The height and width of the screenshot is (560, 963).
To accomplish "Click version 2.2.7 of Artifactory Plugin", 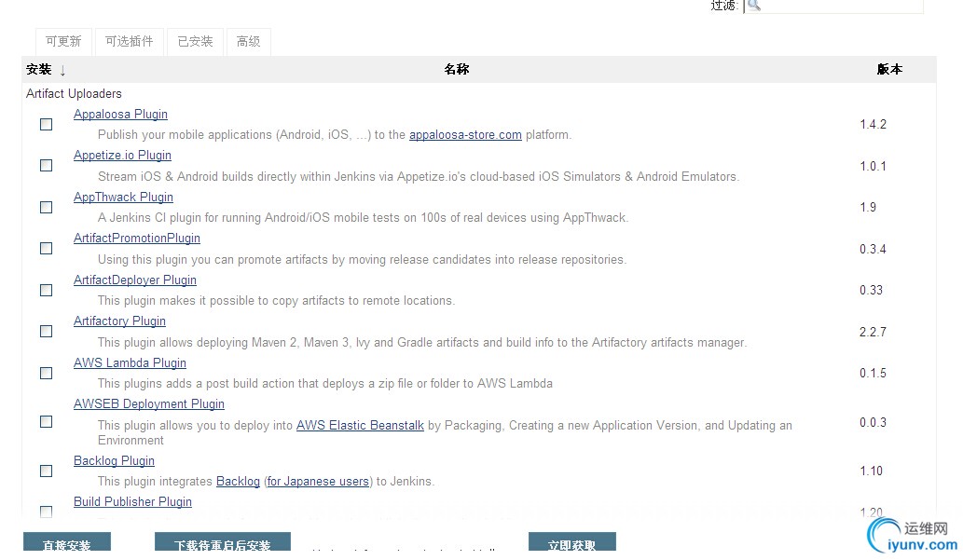I will pyautogui.click(x=873, y=333).
